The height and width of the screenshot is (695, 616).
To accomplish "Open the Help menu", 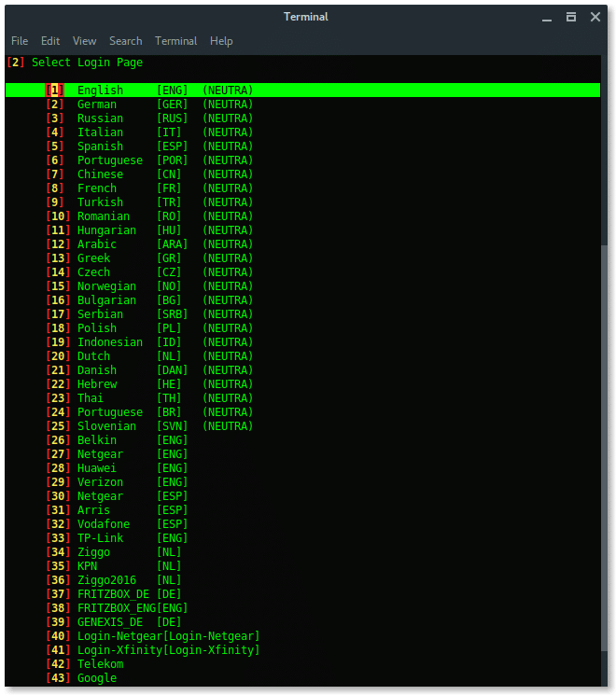I will 221,41.
